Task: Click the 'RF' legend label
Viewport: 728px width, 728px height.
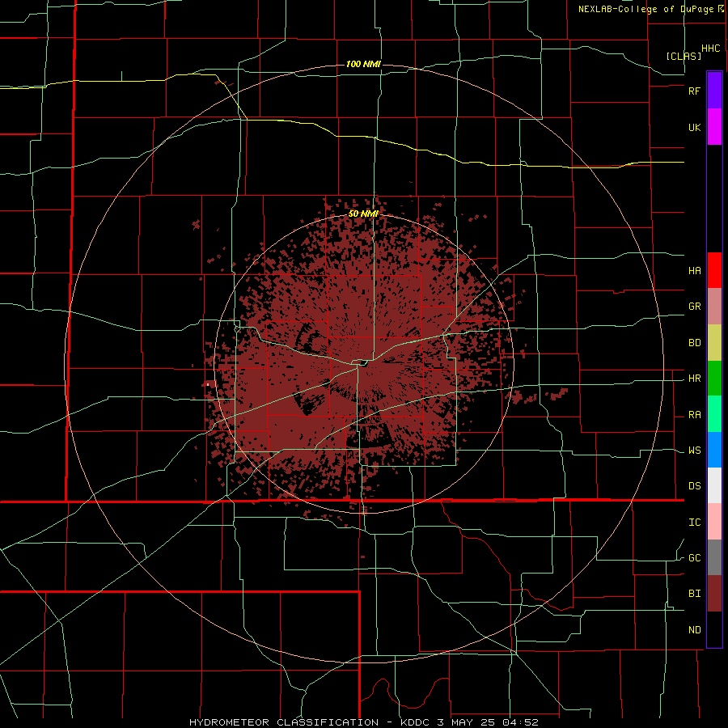Action: (694, 91)
